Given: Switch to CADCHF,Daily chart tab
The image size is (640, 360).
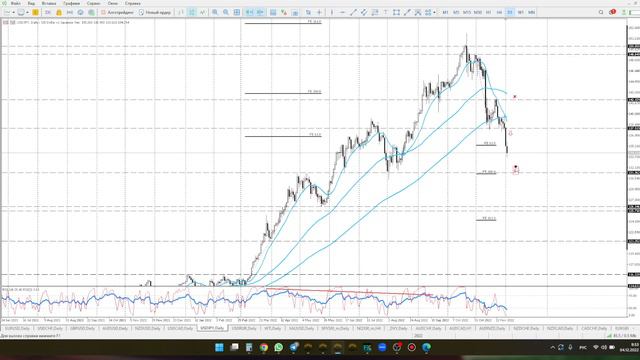Looking at the screenshot, I should click(x=594, y=328).
